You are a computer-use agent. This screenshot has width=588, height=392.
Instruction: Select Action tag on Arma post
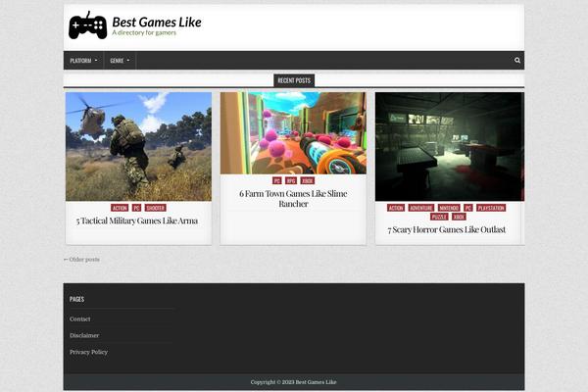coord(120,208)
